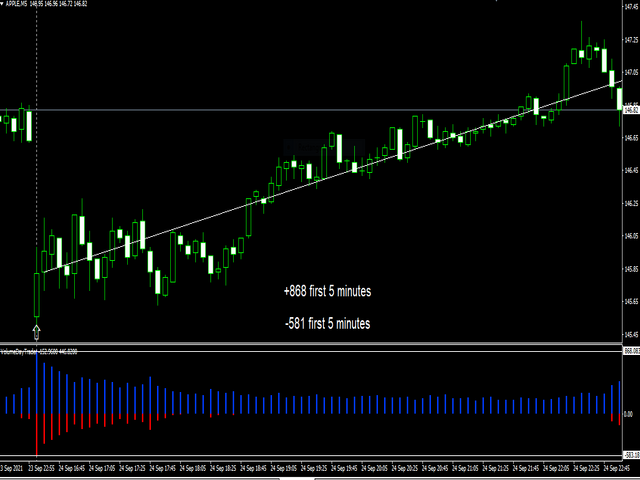Click the tallest blue volume bar
The image size is (640, 480).
(37, 382)
